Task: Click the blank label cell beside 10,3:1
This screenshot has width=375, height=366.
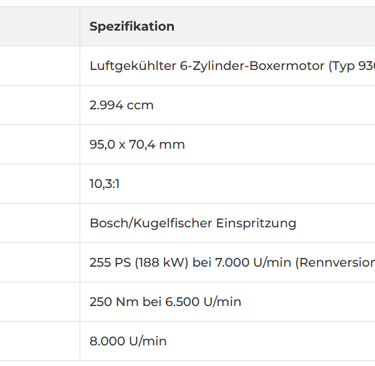Action: coord(40,184)
